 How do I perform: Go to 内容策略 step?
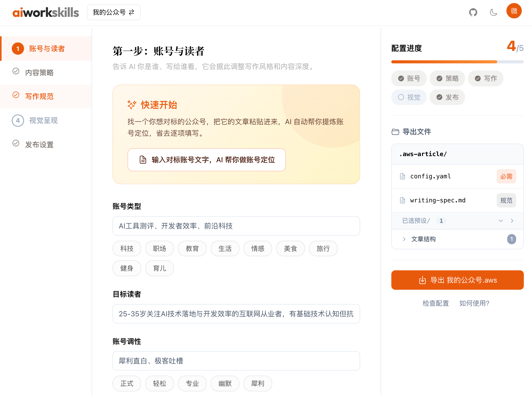pyautogui.click(x=46, y=73)
